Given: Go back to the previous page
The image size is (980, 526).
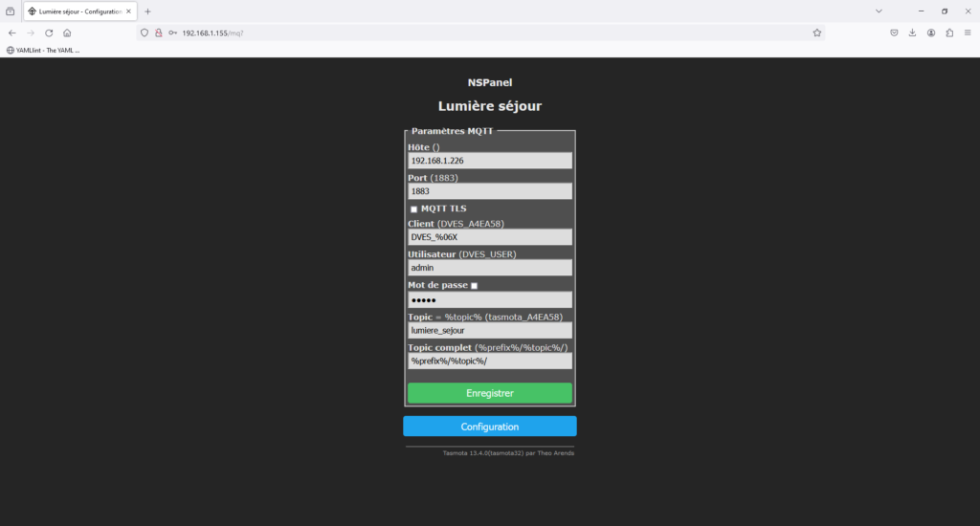Looking at the screenshot, I should (x=12, y=33).
